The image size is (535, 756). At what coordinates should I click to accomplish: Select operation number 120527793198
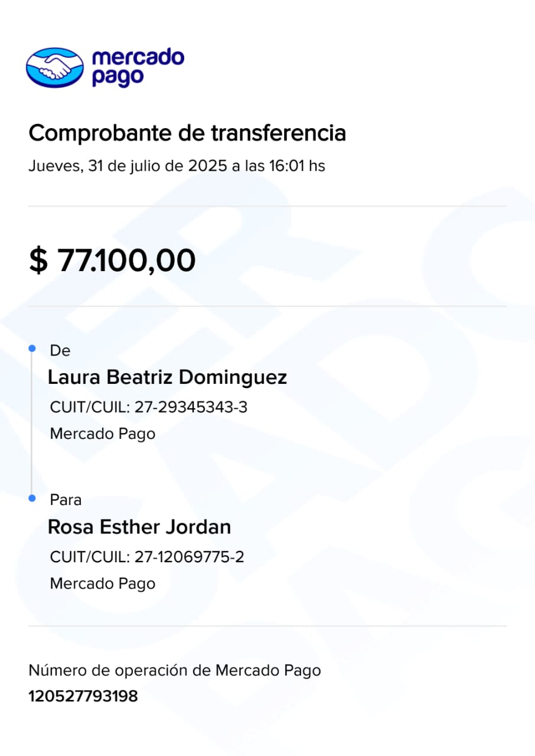[x=83, y=696]
